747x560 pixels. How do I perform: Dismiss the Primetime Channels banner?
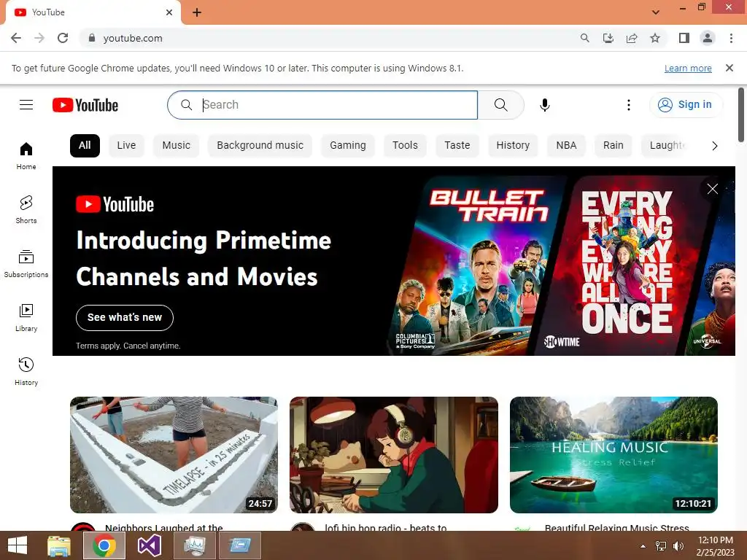point(712,189)
